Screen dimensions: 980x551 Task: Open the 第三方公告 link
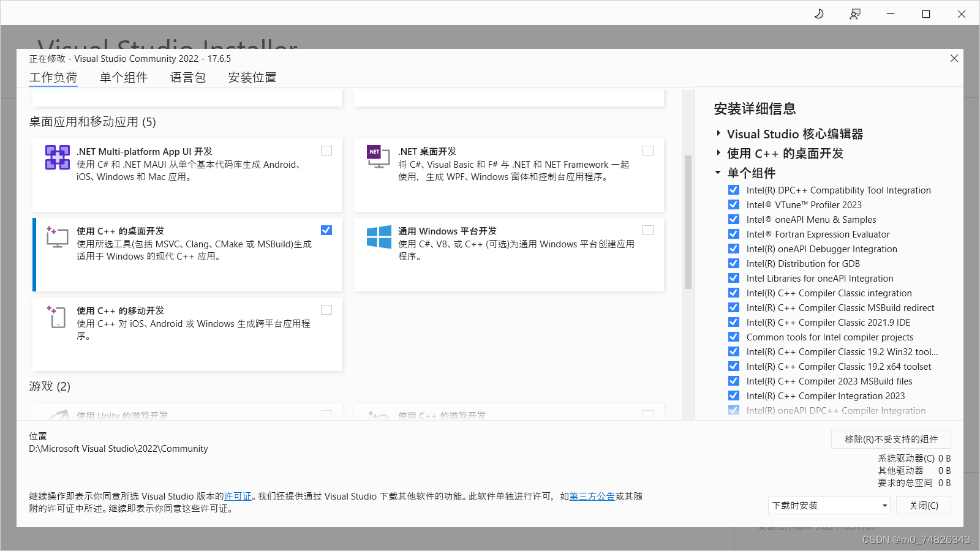point(592,496)
